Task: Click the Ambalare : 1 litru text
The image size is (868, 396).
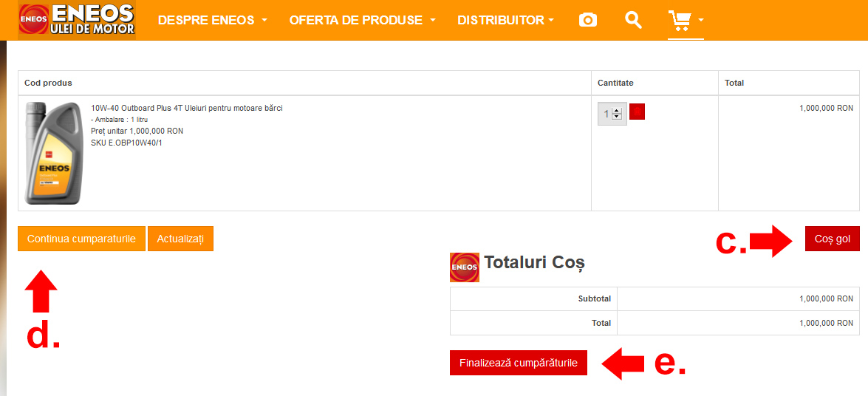Action: point(119,120)
